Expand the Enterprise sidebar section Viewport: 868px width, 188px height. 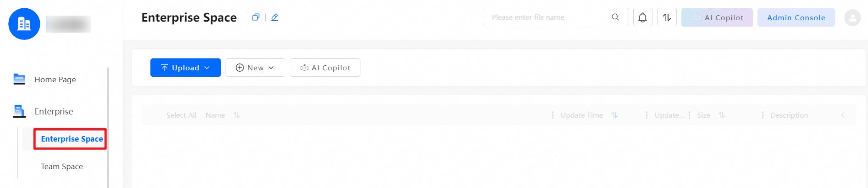point(54,111)
